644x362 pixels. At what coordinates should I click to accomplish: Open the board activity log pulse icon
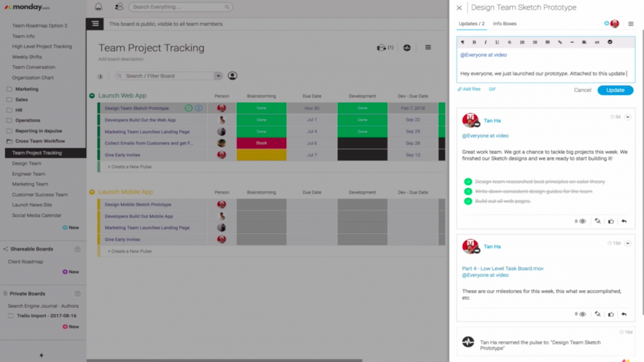407,47
